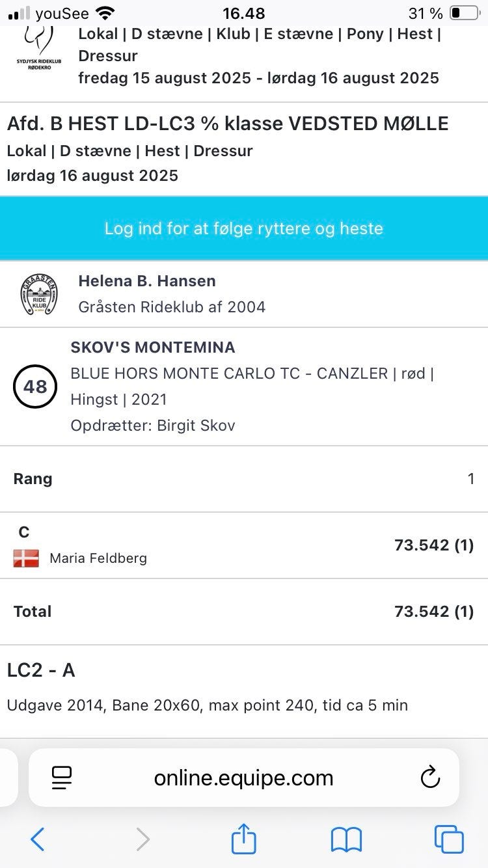Open the Safari tabs overview icon

449,839
